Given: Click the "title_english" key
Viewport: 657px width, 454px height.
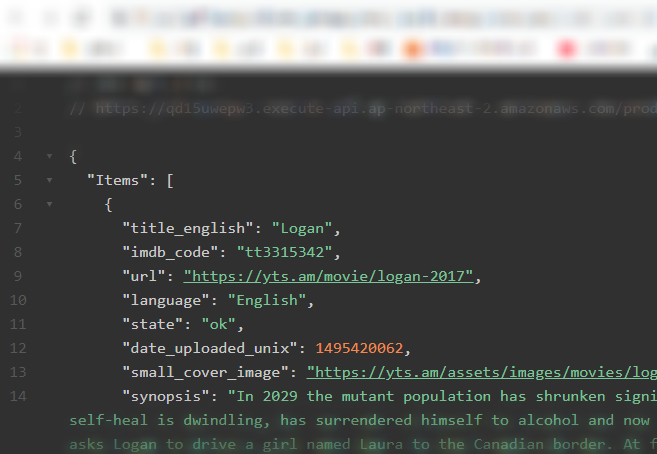Looking at the screenshot, I should [188, 228].
